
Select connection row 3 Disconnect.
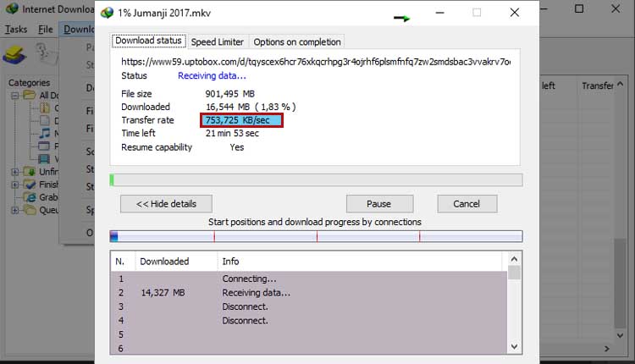coord(308,306)
